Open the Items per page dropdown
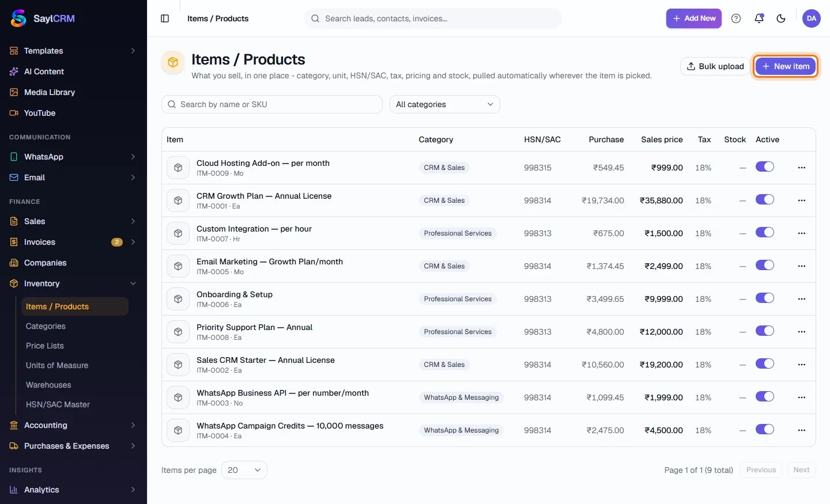The width and height of the screenshot is (830, 504). tap(244, 470)
